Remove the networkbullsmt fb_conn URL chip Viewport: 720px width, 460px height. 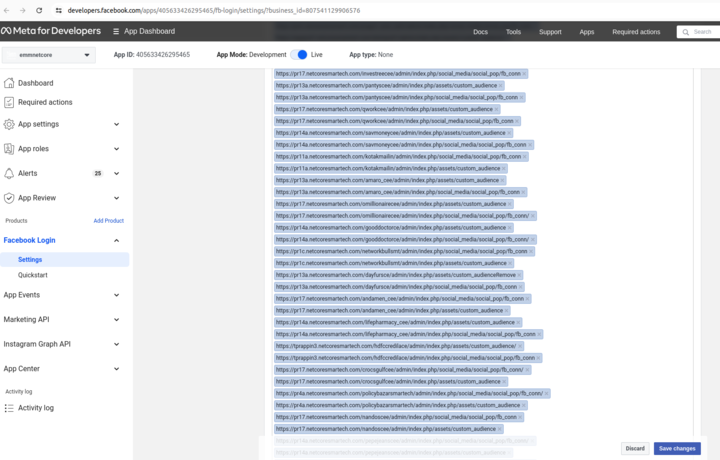coord(531,252)
